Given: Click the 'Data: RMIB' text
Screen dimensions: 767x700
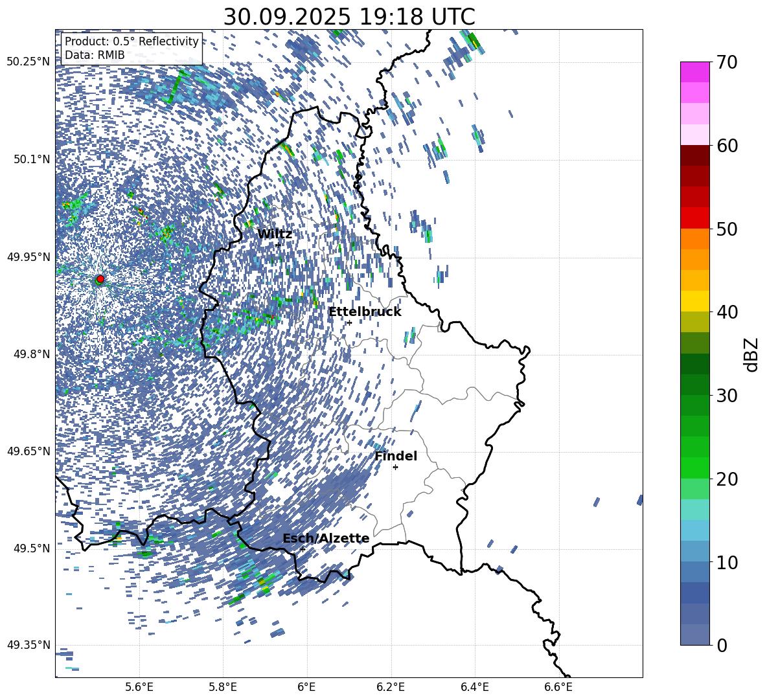Looking at the screenshot, I should point(95,55).
